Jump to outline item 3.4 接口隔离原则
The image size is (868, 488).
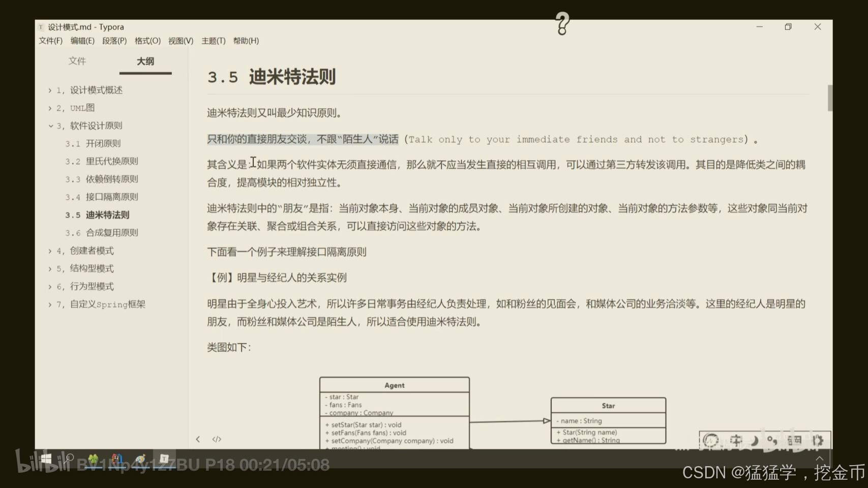(x=101, y=197)
